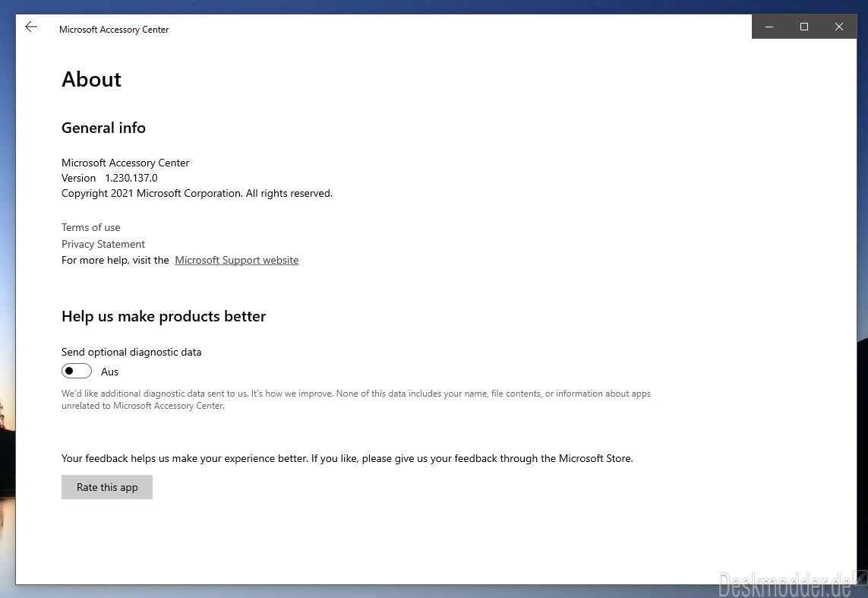Select the 'Help us make products better' heading

pyautogui.click(x=163, y=316)
